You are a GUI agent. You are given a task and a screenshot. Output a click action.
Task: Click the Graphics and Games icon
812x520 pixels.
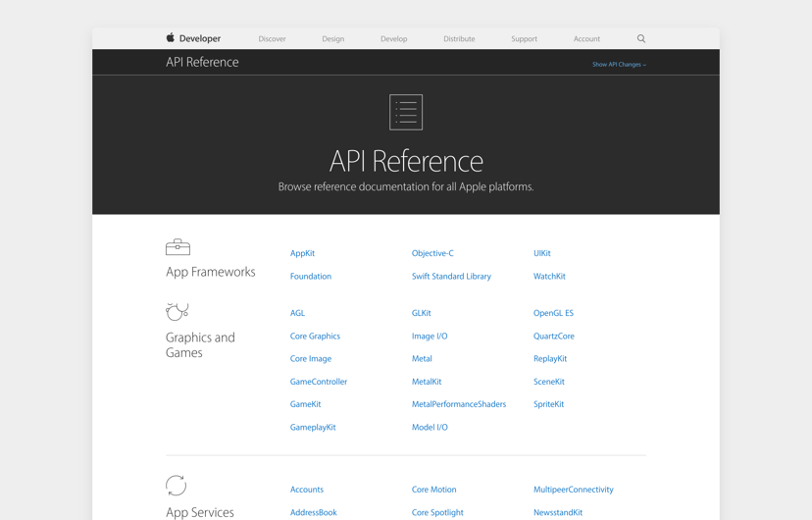click(178, 311)
